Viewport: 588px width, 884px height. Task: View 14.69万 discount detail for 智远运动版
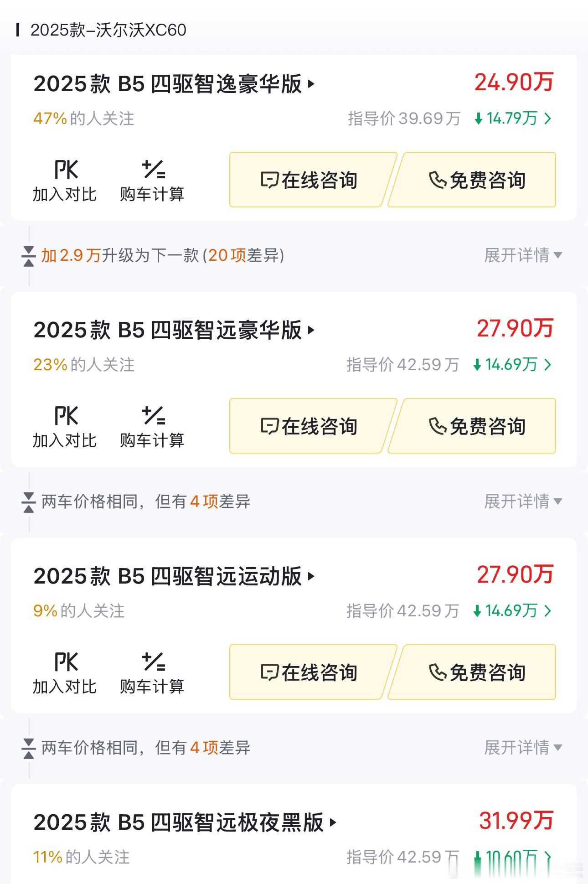pyautogui.click(x=512, y=611)
